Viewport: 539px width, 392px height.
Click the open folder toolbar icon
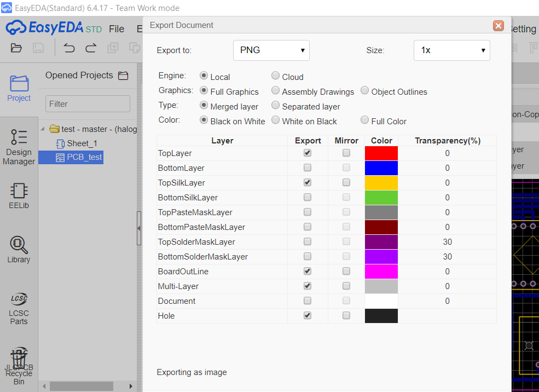(16, 48)
